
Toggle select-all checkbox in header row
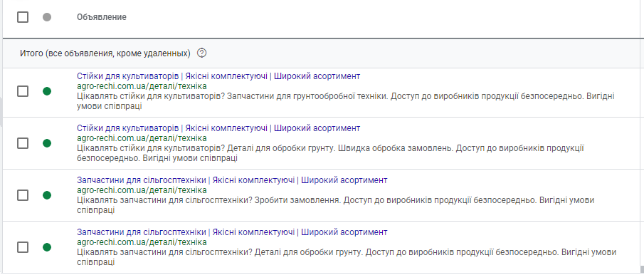tap(23, 17)
